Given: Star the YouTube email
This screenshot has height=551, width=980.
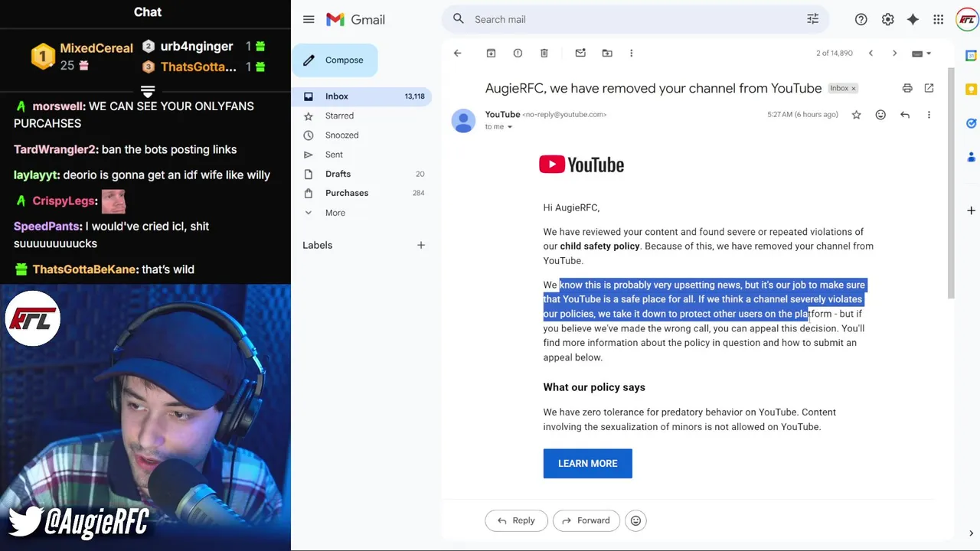Looking at the screenshot, I should click(857, 115).
